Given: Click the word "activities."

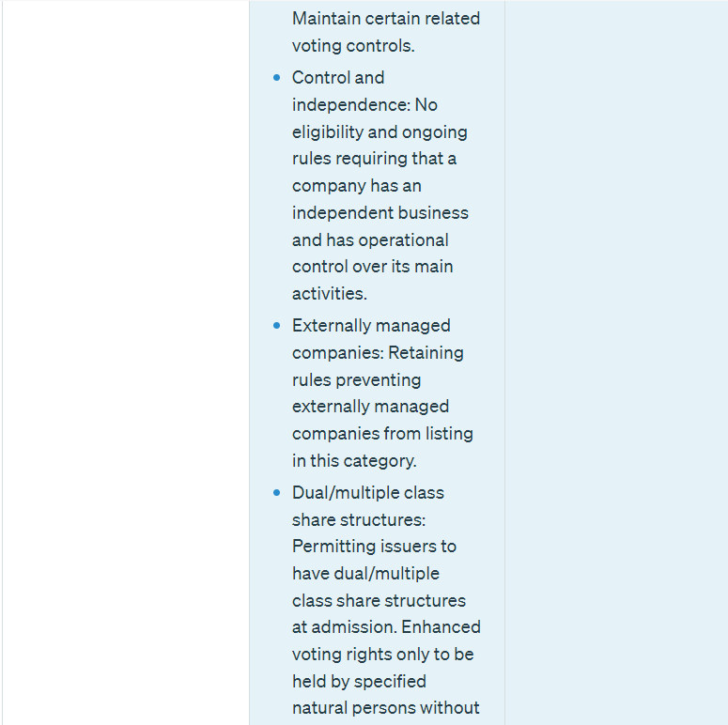Looking at the screenshot, I should [330, 294].
